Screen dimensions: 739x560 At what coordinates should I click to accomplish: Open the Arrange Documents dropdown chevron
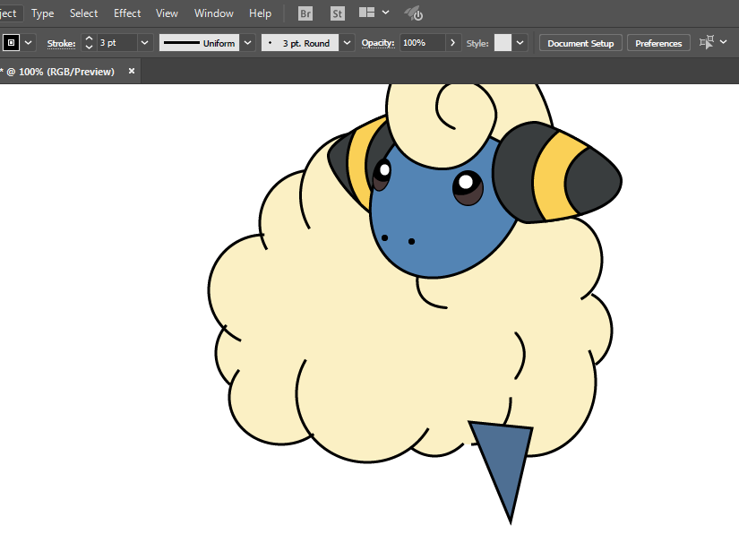[385, 13]
